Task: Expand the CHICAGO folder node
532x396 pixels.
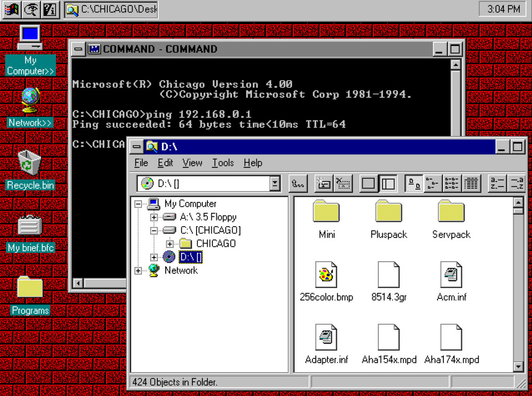Action: (x=170, y=244)
